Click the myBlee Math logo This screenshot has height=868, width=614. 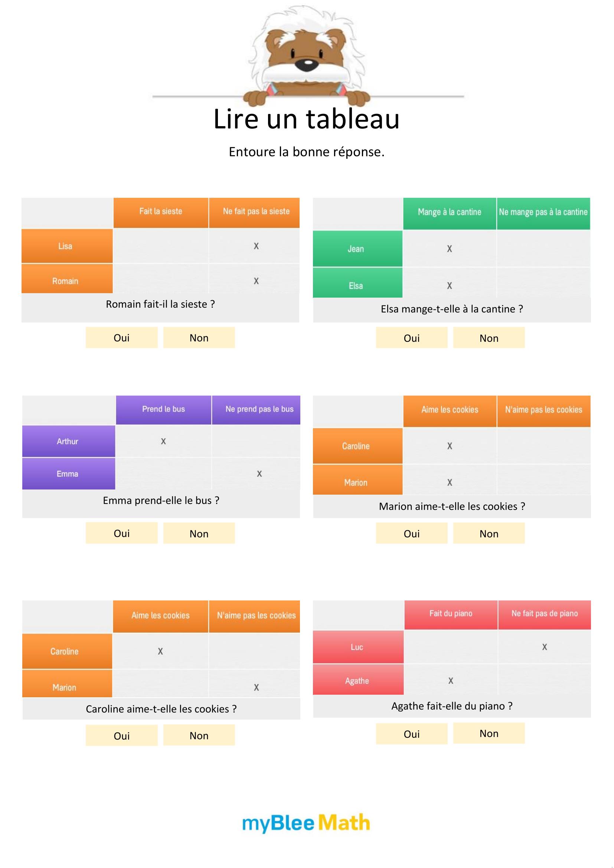[x=306, y=823]
